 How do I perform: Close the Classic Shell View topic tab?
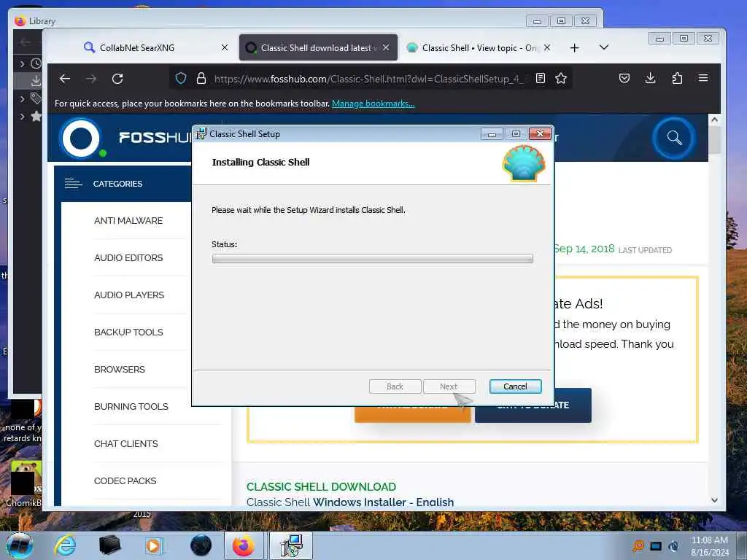tap(547, 47)
